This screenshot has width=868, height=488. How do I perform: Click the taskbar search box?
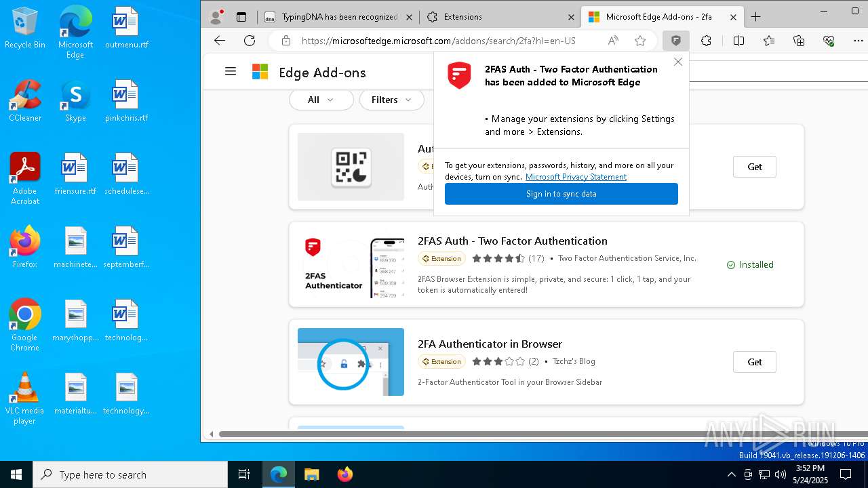pos(130,474)
